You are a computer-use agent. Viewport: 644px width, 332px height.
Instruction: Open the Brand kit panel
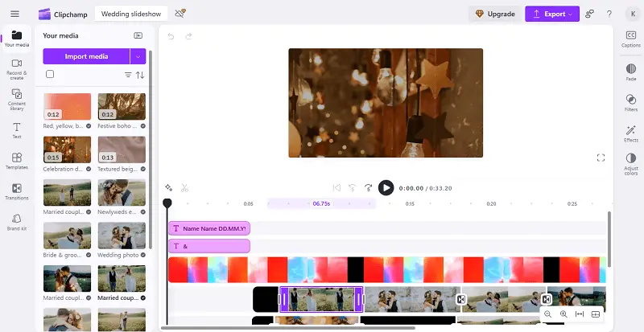pos(16,222)
